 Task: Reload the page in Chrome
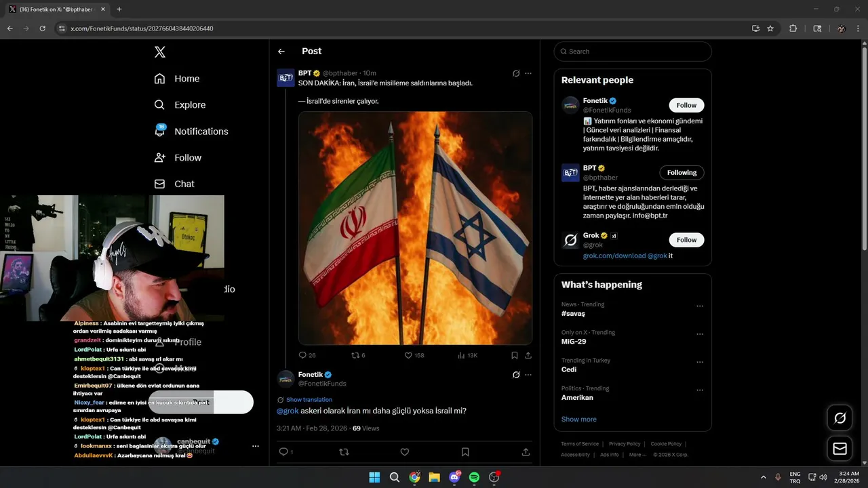[x=42, y=28]
